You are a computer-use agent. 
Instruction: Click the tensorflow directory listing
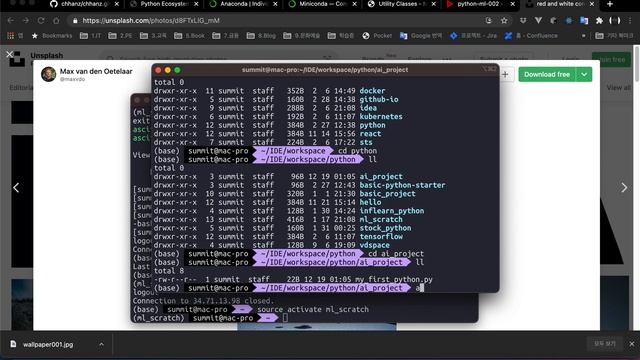pyautogui.click(x=381, y=236)
